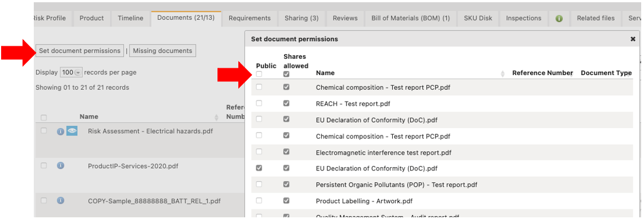Open the Timeline tab
The width and height of the screenshot is (644, 219).
[131, 18]
